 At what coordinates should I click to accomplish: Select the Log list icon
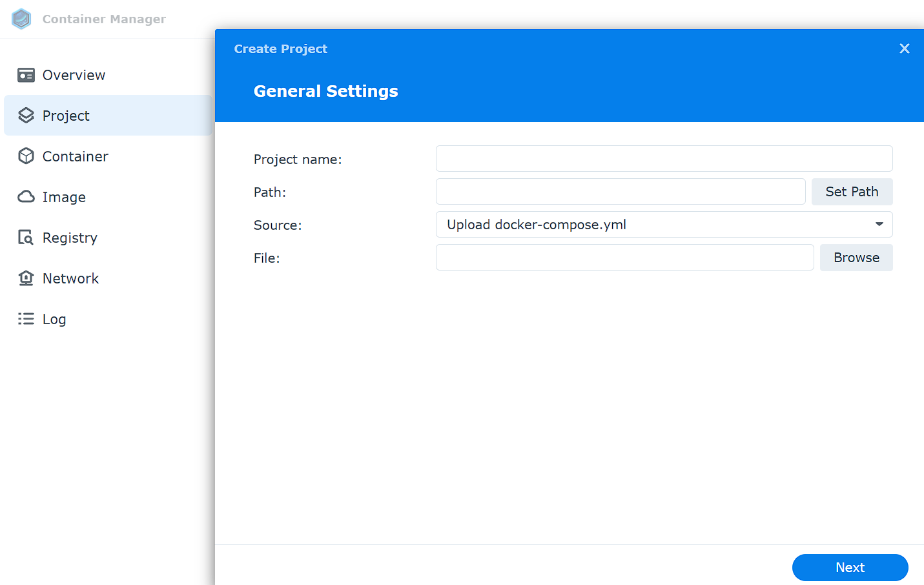pos(26,319)
